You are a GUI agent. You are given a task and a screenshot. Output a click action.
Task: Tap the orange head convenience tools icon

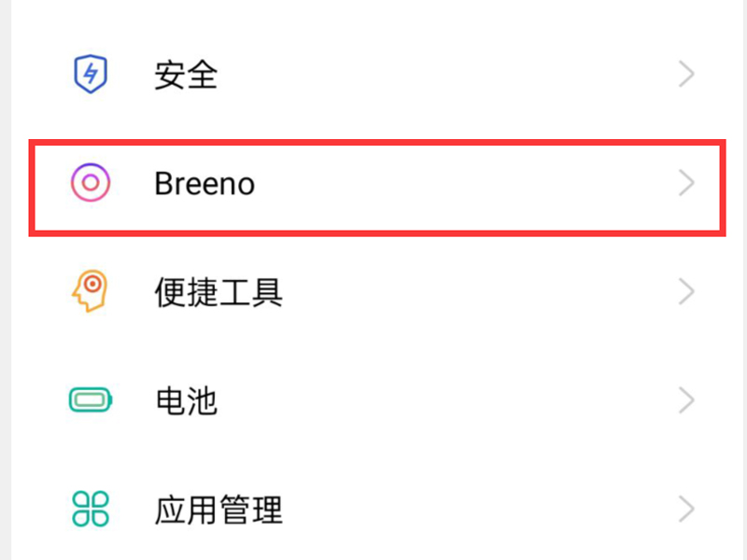91,292
